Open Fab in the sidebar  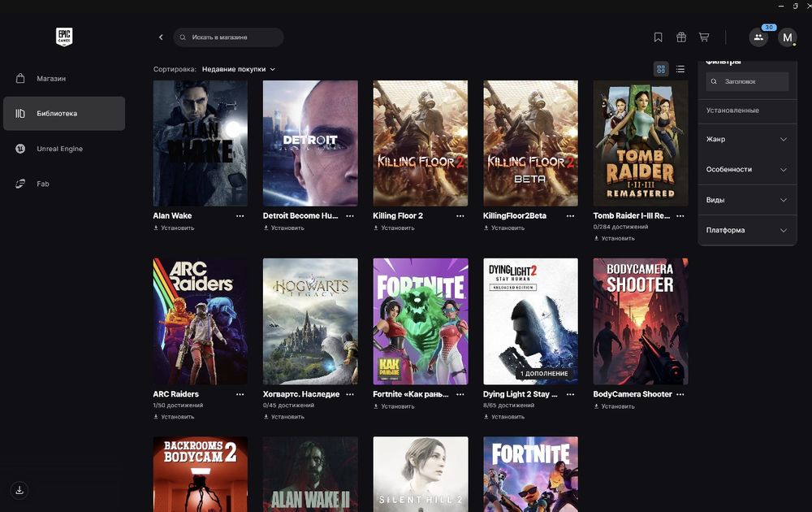coord(64,184)
